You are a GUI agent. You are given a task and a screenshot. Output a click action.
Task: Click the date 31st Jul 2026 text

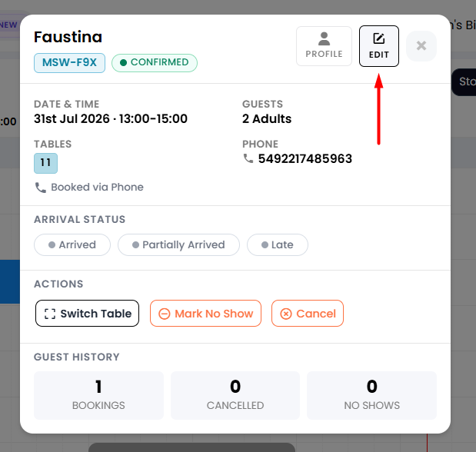(72, 118)
